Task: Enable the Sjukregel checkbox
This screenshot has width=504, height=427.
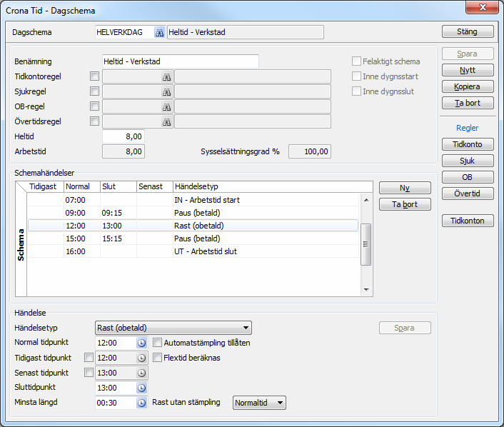Action: click(94, 91)
